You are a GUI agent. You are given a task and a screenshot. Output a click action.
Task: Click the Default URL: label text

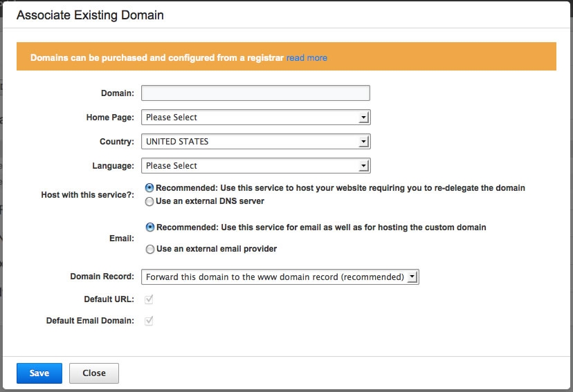(x=109, y=299)
